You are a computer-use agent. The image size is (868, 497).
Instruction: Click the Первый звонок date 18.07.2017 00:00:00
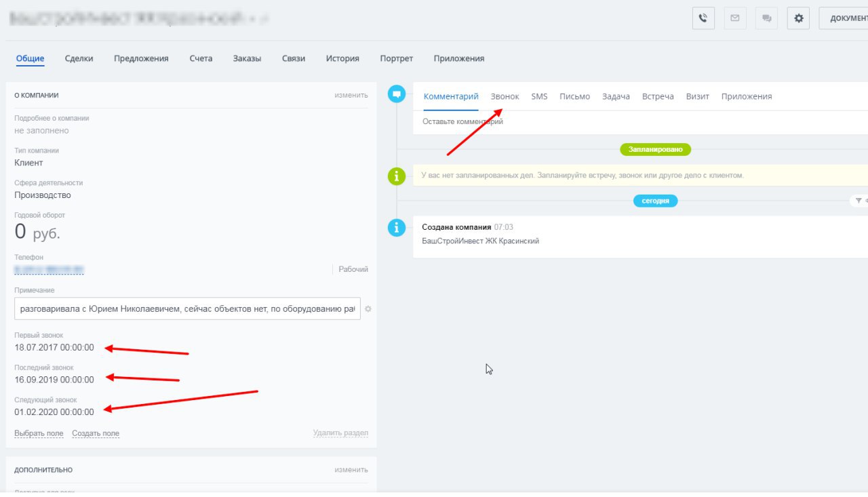54,348
